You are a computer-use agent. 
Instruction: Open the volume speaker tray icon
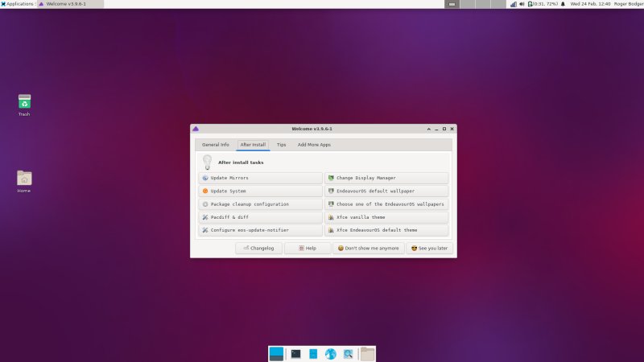522,4
